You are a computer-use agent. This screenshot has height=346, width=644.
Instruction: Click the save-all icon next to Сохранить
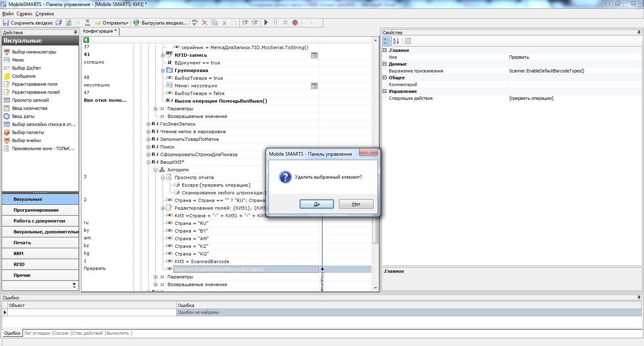click(x=59, y=23)
